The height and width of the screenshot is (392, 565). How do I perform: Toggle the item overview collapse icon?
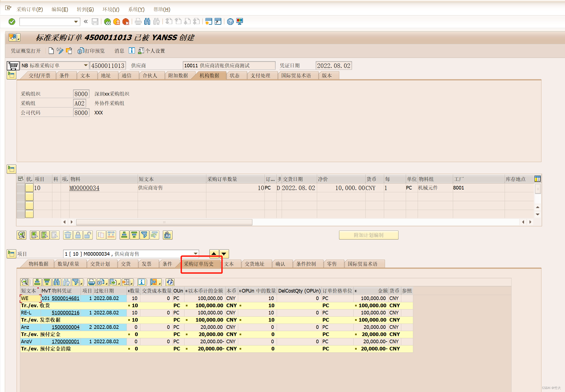click(11, 169)
